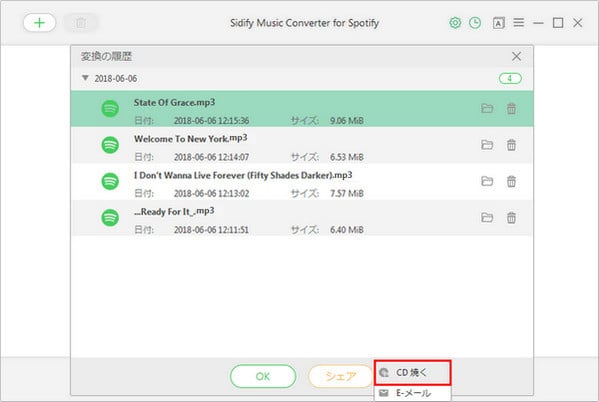Click Spotify icon beside State Of Grace.mp3
This screenshot has width=599, height=402.
[110, 109]
